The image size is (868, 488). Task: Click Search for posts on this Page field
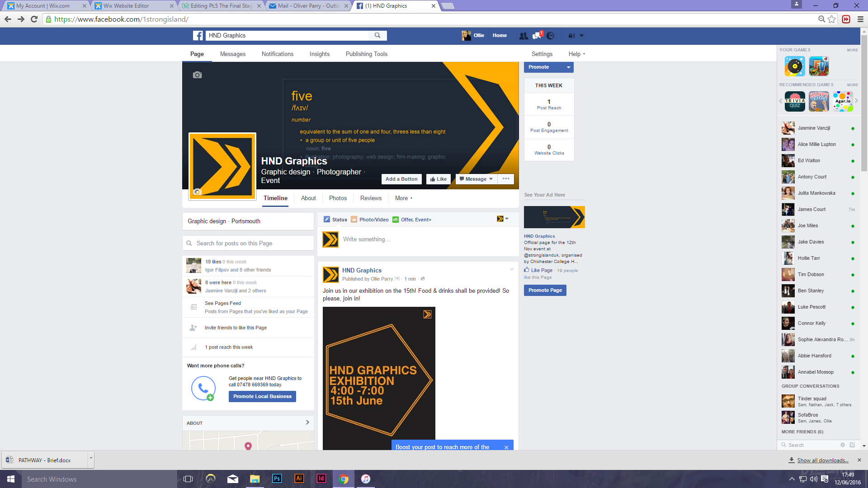pyautogui.click(x=248, y=244)
